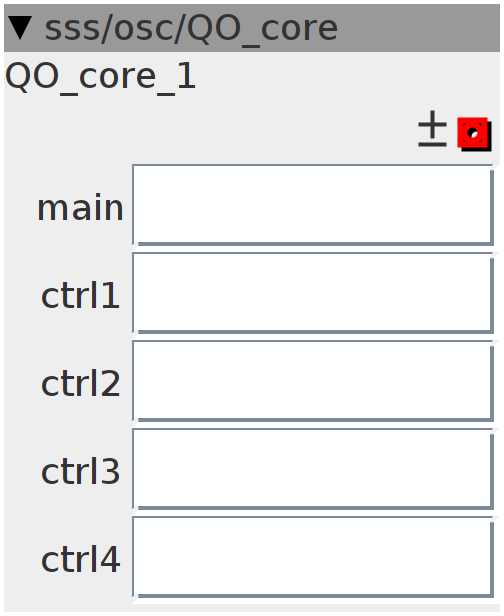The height and width of the screenshot is (616, 504).
Task: Focus the ctrl4 text field
Action: (x=313, y=557)
